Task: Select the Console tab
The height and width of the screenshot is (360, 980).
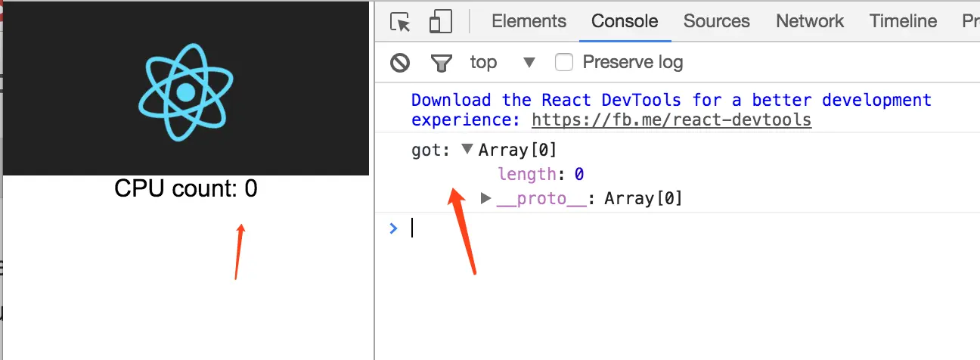Action: pyautogui.click(x=625, y=21)
